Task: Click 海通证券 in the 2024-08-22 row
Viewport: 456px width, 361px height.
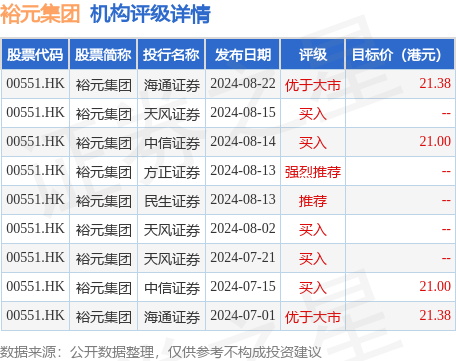Action: pyautogui.click(x=172, y=85)
